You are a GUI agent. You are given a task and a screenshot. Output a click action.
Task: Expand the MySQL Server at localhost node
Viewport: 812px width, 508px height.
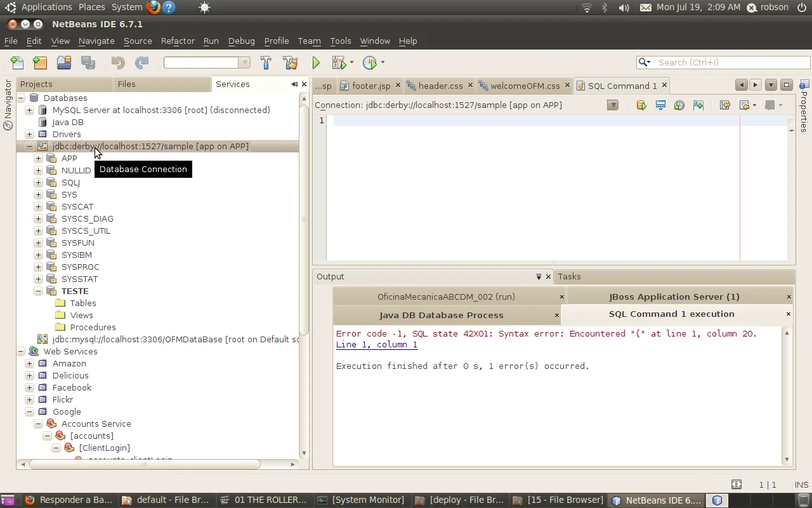click(x=30, y=110)
